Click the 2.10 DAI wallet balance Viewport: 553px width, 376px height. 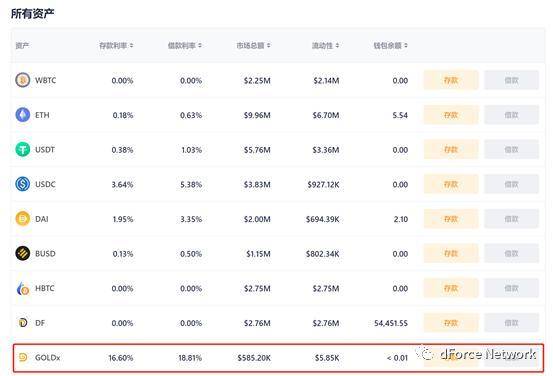pyautogui.click(x=401, y=219)
